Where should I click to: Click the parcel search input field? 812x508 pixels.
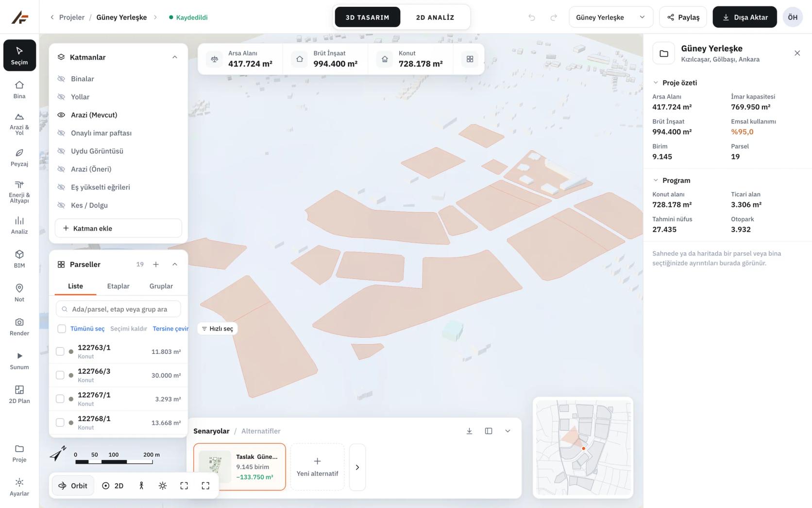pyautogui.click(x=118, y=309)
